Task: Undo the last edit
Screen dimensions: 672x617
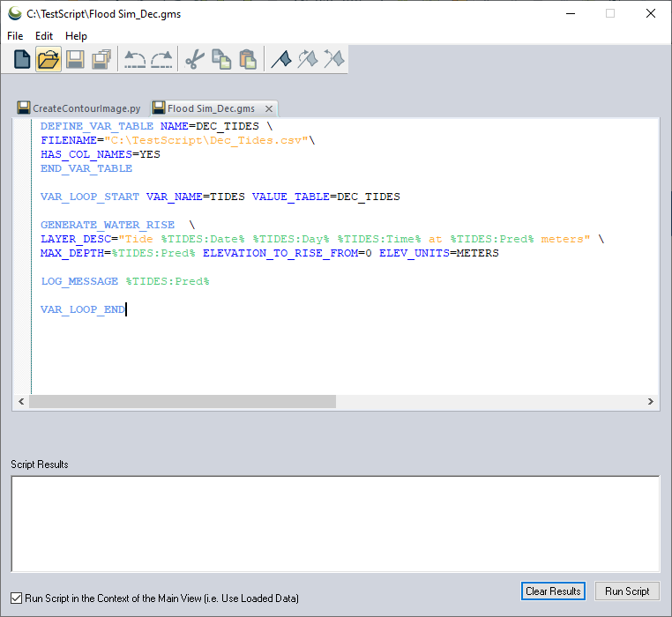Action: 135,60
